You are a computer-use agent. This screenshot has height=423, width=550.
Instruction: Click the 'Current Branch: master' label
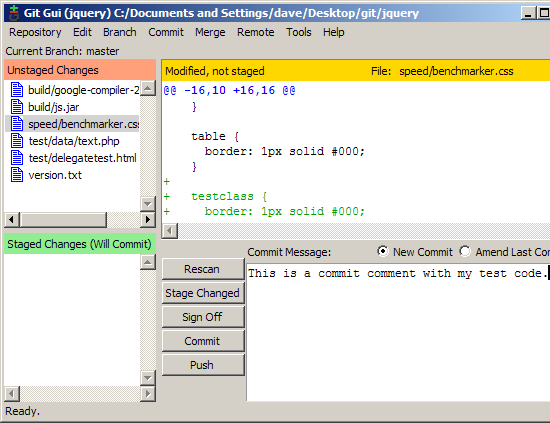click(62, 51)
